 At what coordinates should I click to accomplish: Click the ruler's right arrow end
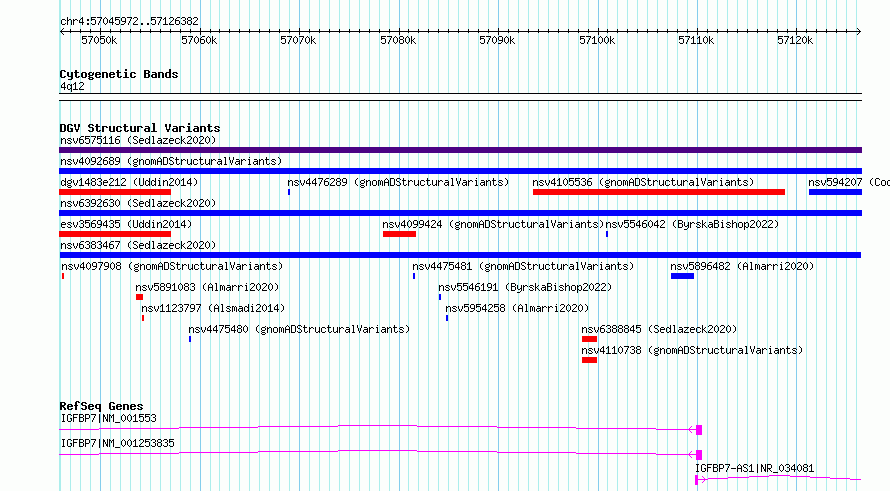coord(859,31)
